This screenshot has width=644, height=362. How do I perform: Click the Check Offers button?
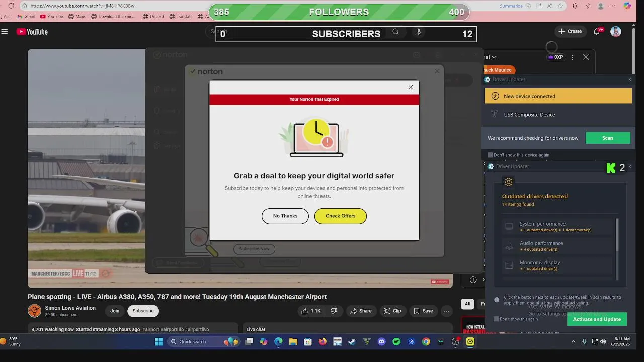341,216
